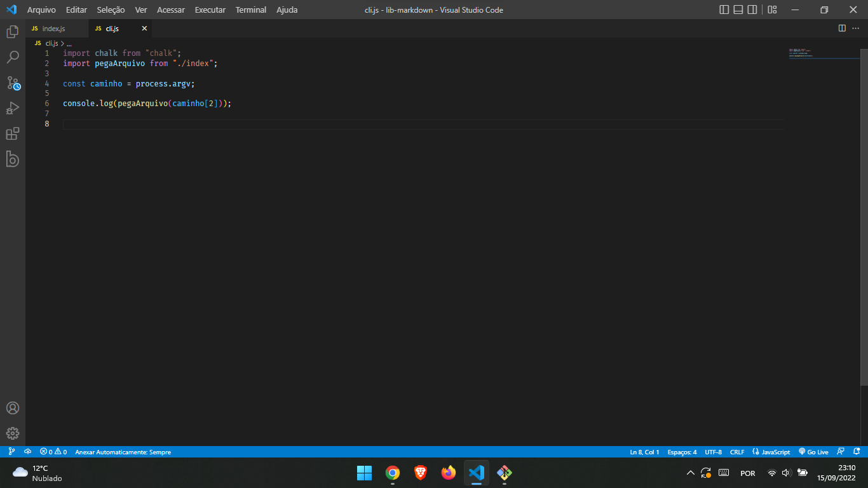Open the Seleção menu

click(111, 10)
